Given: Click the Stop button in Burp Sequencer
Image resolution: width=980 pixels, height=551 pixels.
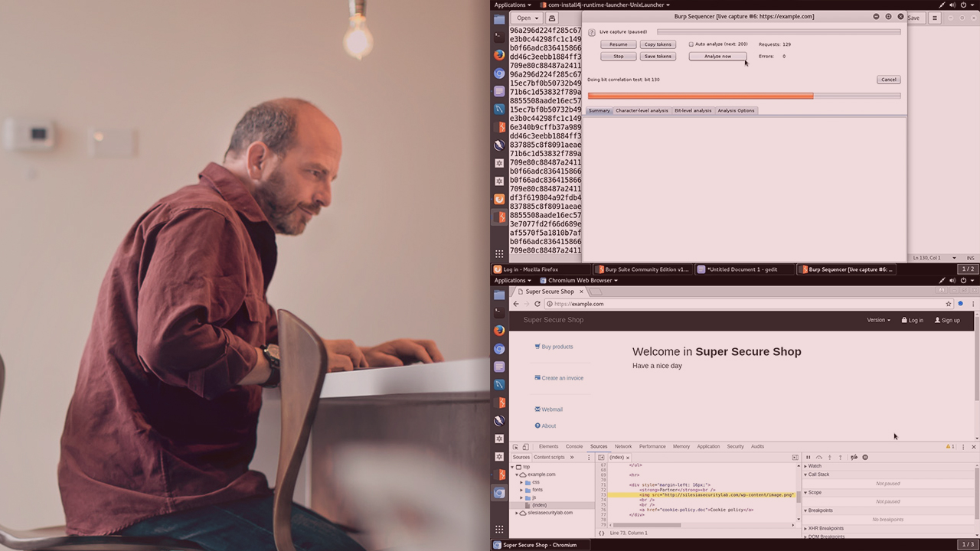Looking at the screenshot, I should 618,56.
